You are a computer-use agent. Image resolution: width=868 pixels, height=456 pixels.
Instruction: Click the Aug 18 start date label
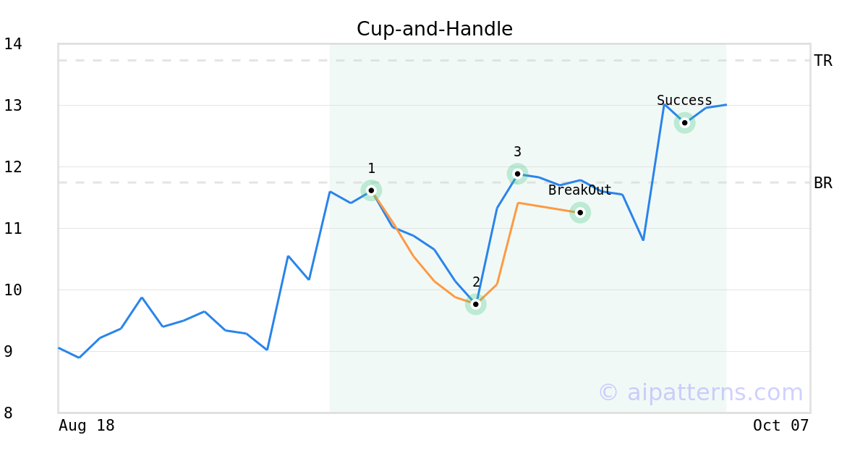[86, 426]
